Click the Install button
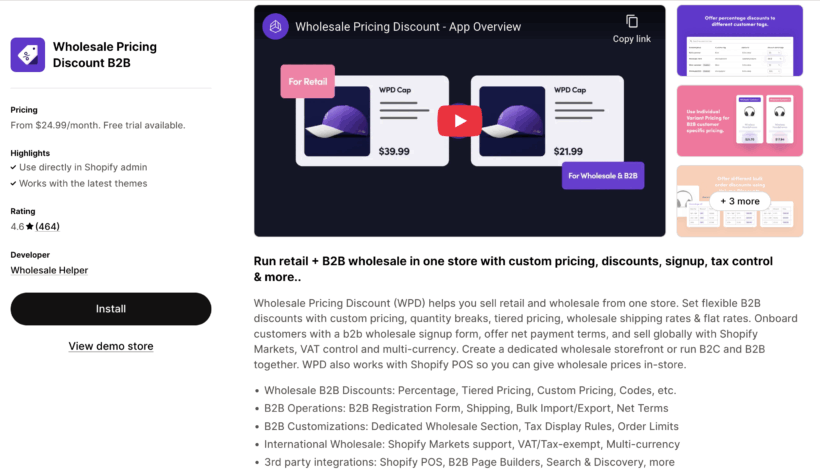The height and width of the screenshot is (473, 820). tap(111, 309)
